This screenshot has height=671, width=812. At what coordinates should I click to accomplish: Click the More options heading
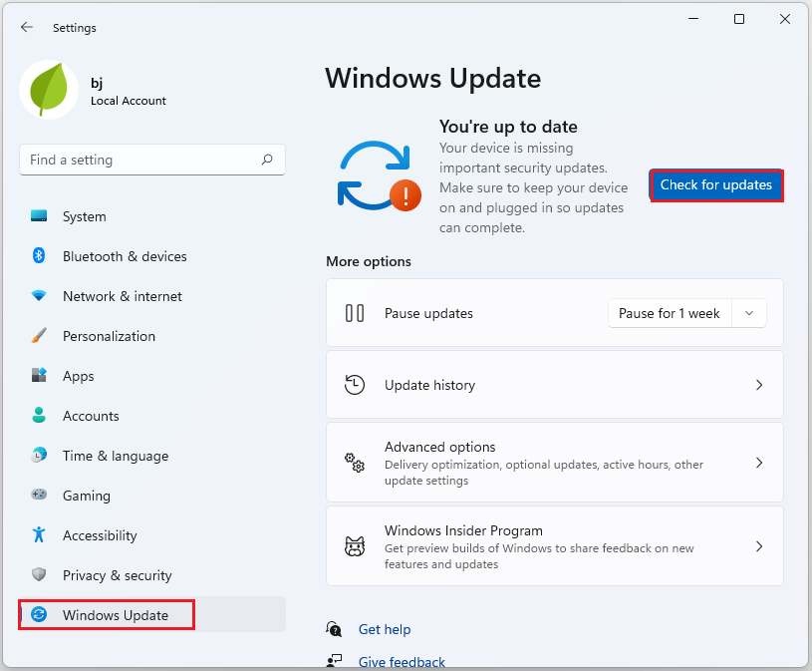[x=369, y=261]
